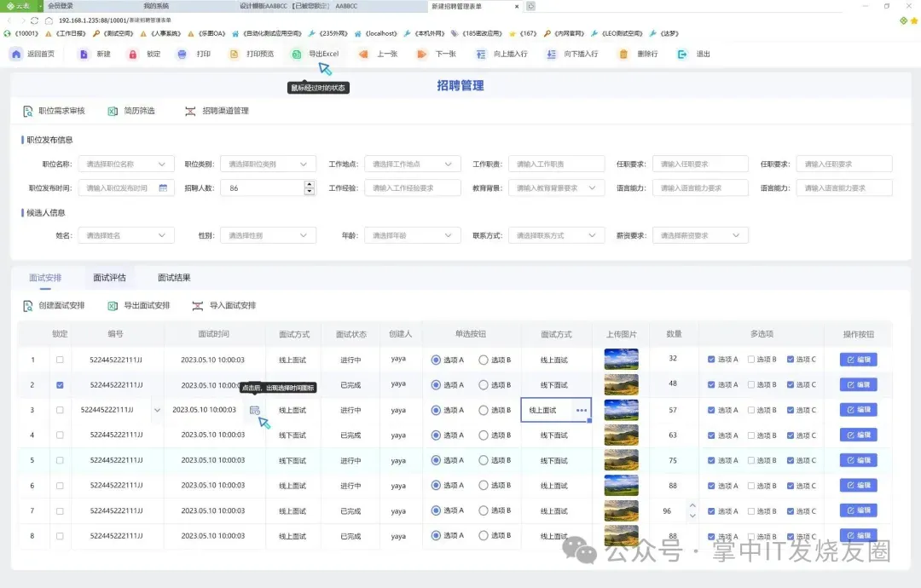Click the ellipsis in row 3 面试方式 cell
The height and width of the screenshot is (588, 921).
pos(581,410)
